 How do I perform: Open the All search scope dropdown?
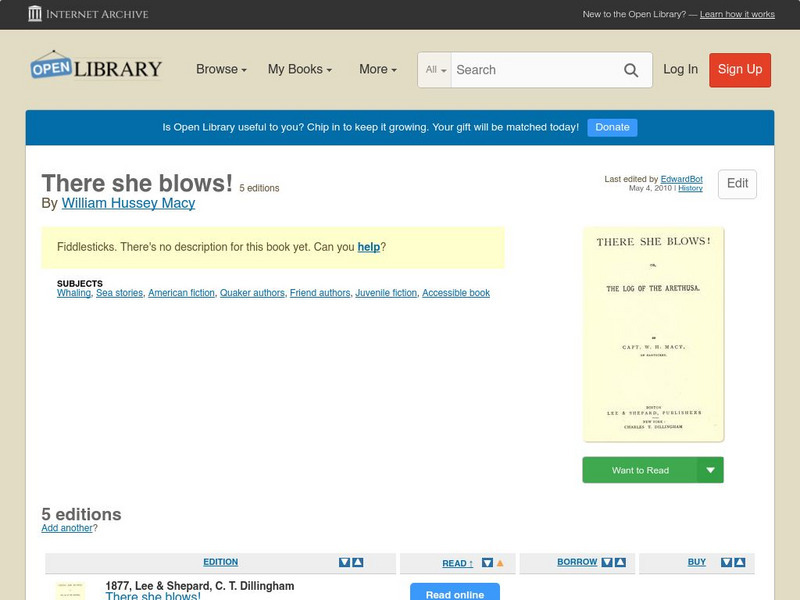(x=435, y=70)
